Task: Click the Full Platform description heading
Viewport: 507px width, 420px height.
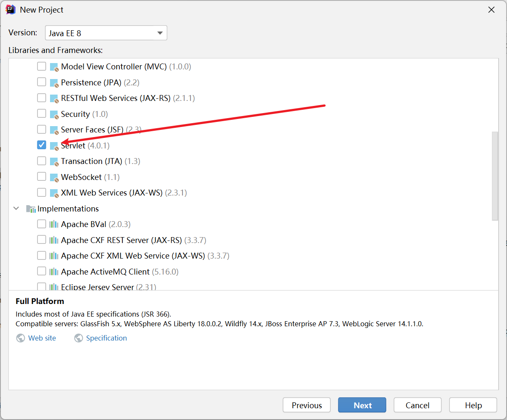Action: [40, 301]
